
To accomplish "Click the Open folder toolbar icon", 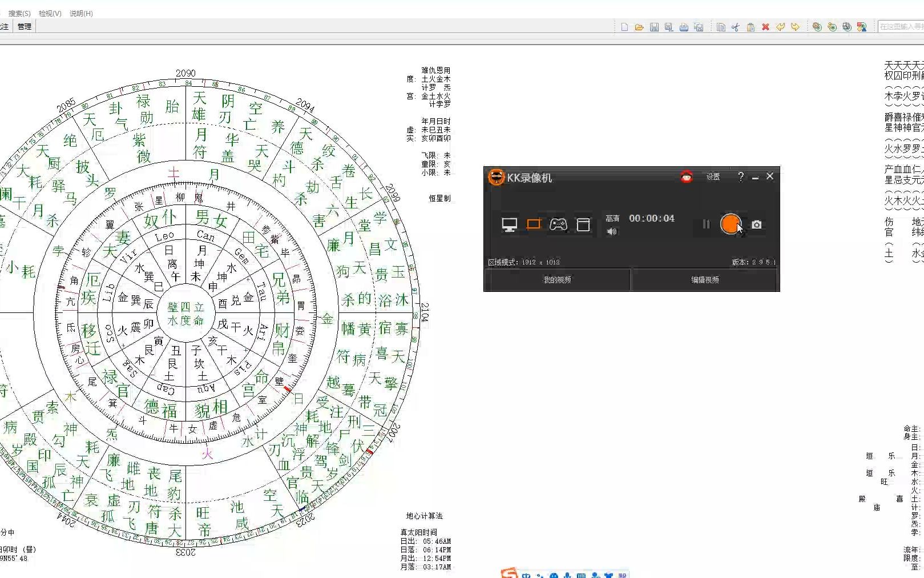I will 639,27.
